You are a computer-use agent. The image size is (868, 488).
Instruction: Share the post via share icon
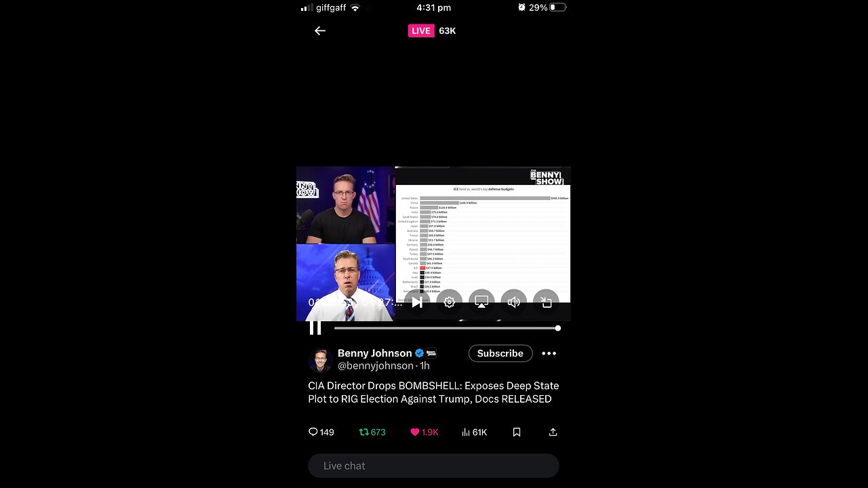pyautogui.click(x=553, y=432)
